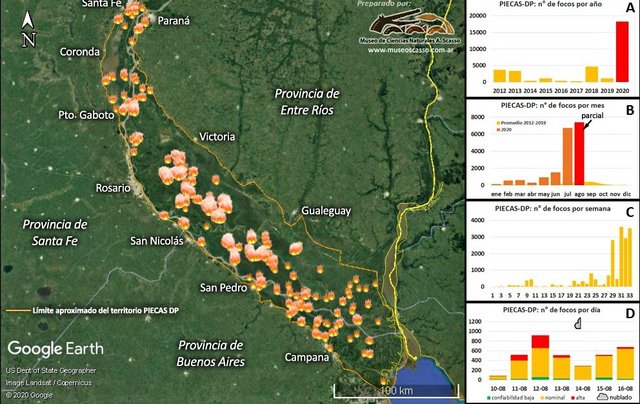The image size is (640, 404).
Task: Click the Gualeguay city label
Action: click(326, 211)
